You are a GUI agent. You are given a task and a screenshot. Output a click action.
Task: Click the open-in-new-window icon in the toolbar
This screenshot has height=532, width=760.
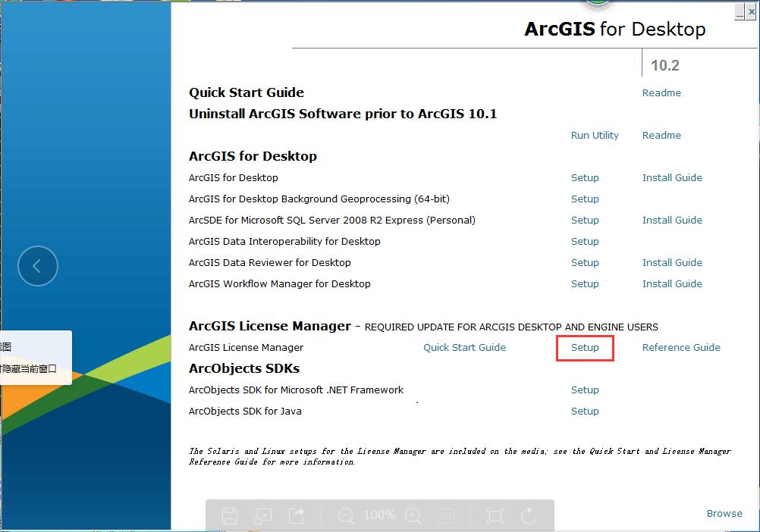click(263, 516)
